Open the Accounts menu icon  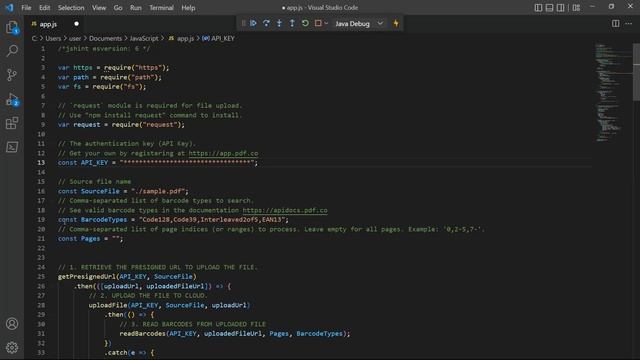tap(12, 324)
